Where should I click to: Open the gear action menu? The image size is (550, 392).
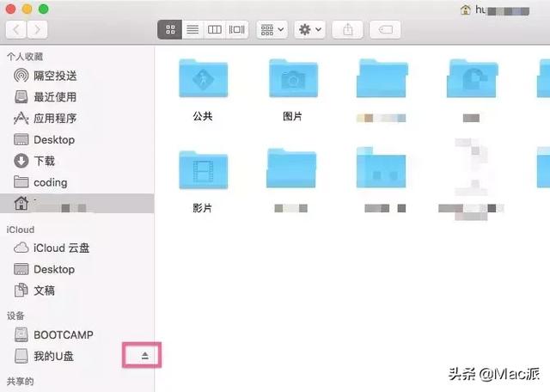[x=309, y=29]
